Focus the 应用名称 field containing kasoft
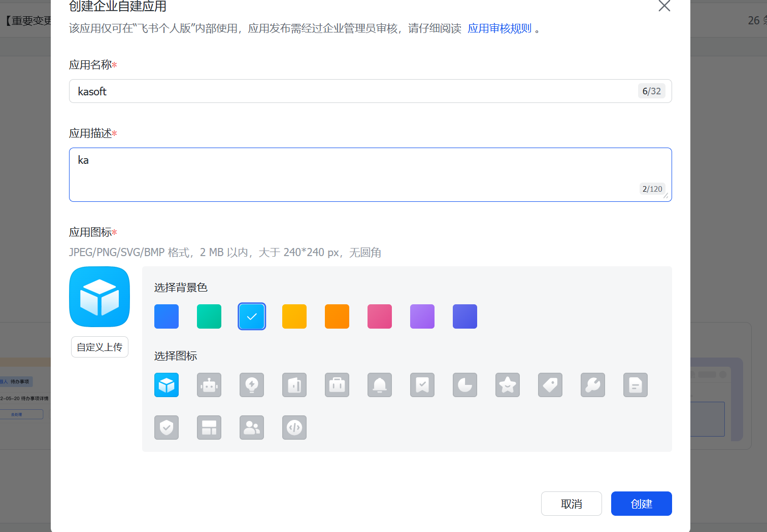Image resolution: width=767 pixels, height=532 pixels. point(355,91)
